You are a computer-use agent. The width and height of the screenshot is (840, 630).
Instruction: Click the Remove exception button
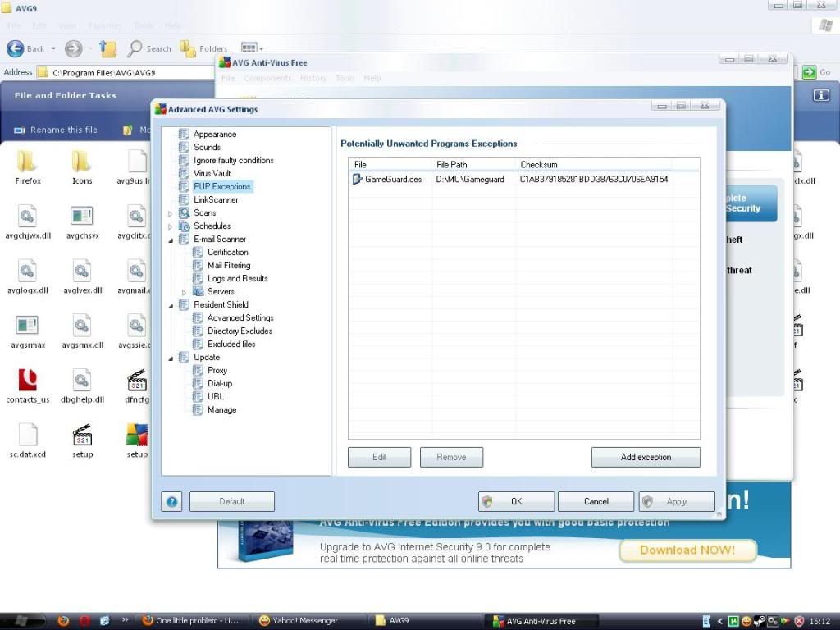click(x=451, y=457)
